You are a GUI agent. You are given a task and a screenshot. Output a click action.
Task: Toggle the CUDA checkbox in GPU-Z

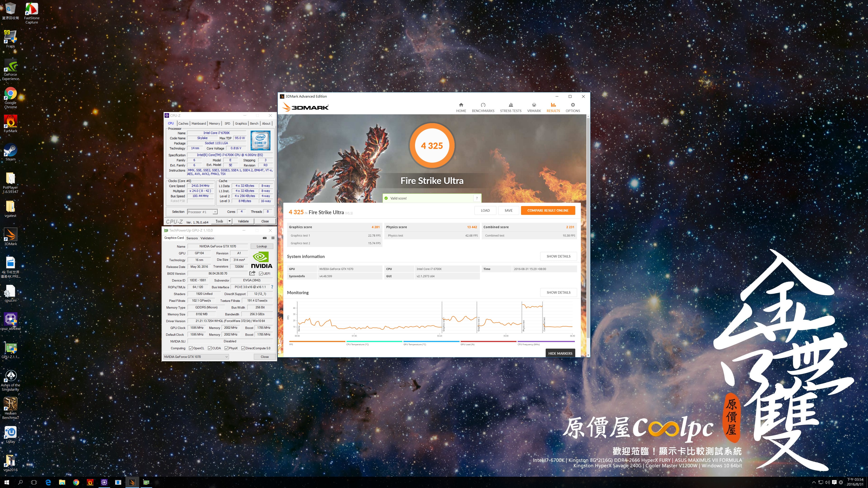pyautogui.click(x=210, y=348)
